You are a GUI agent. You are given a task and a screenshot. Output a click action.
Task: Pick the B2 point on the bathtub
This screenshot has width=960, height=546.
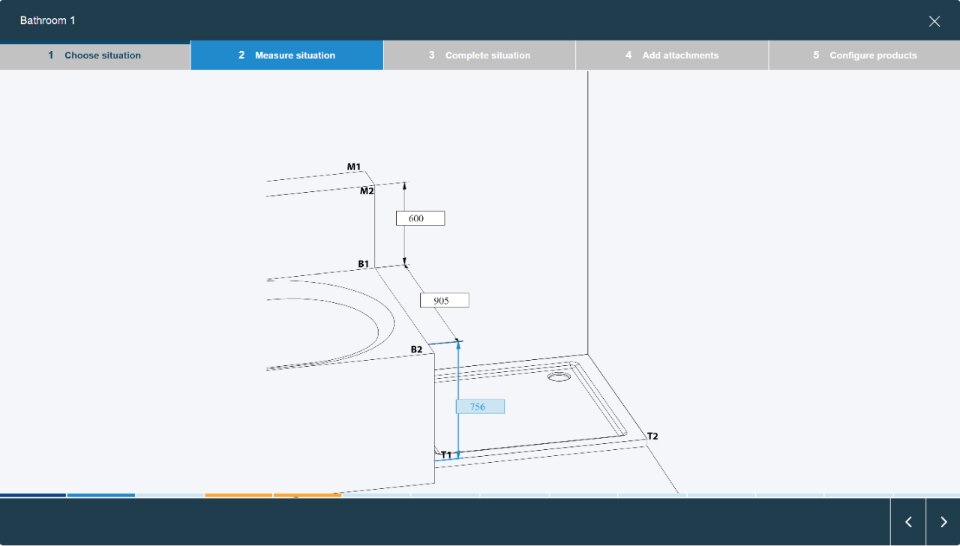[x=417, y=350]
